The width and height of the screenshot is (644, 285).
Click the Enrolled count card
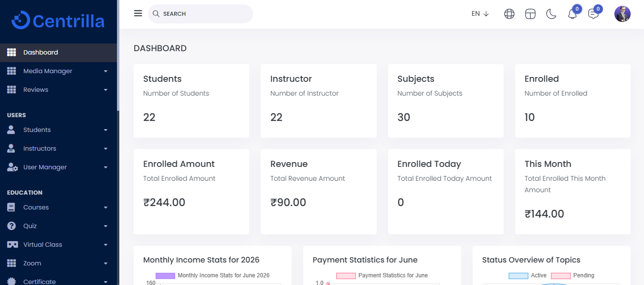(573, 101)
